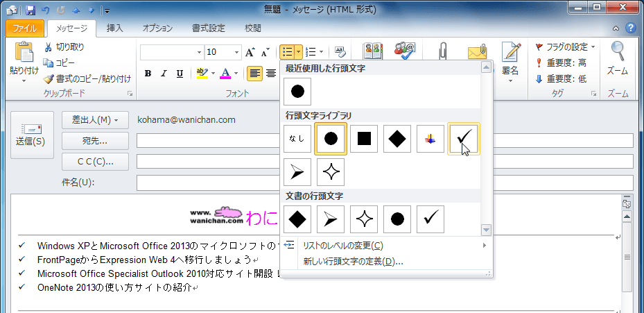Choose the solid diamond bullet in the bullet library
This screenshot has width=644, height=313.
pyautogui.click(x=397, y=139)
